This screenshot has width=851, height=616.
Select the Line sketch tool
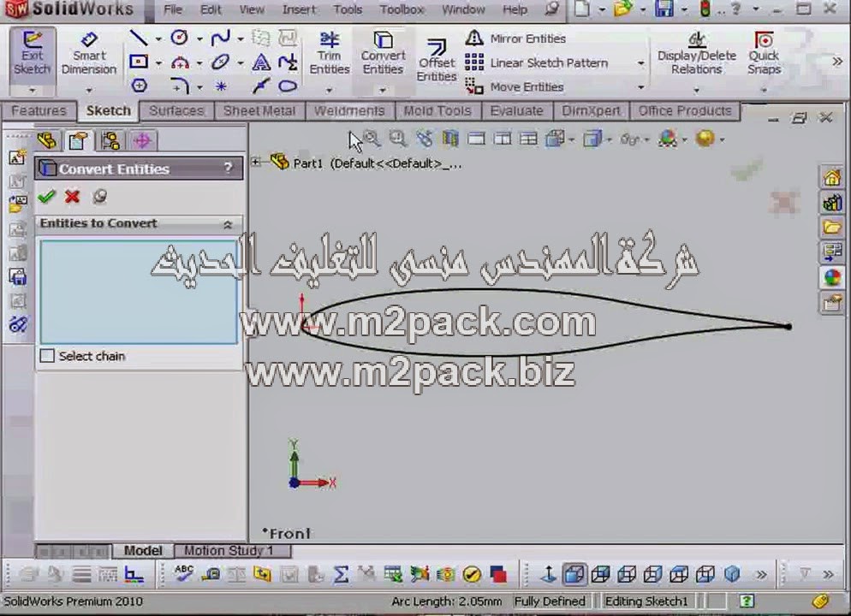(x=139, y=38)
